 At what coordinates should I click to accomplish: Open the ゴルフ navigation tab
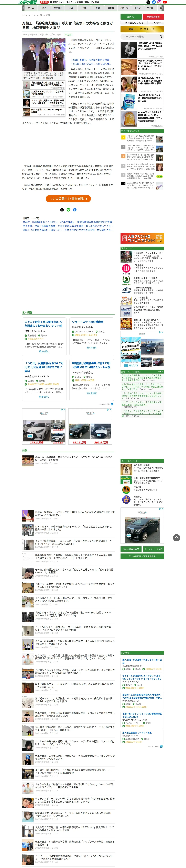coord(137,8)
